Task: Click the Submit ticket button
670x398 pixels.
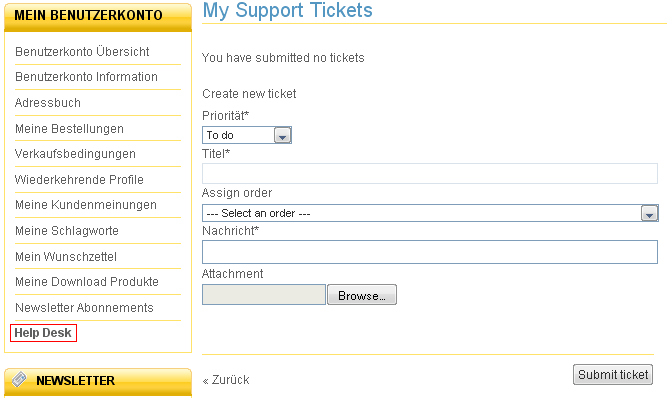Action: point(613,374)
